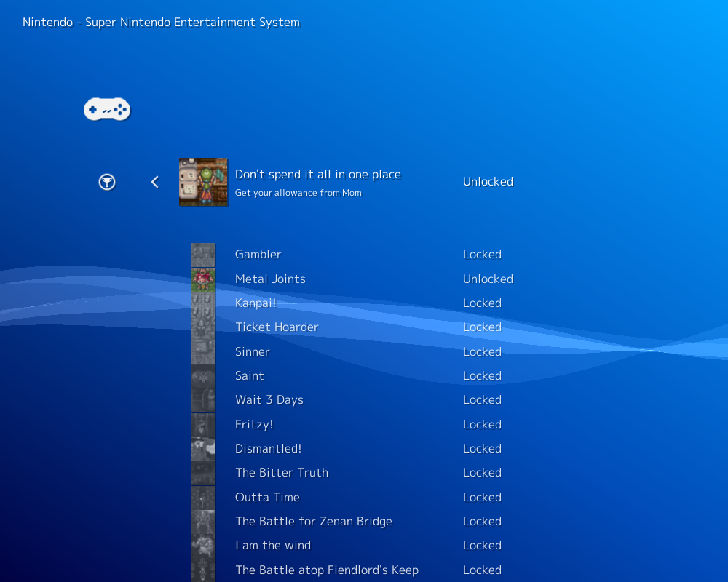Open the Ticket Hoarder achievement

[277, 327]
